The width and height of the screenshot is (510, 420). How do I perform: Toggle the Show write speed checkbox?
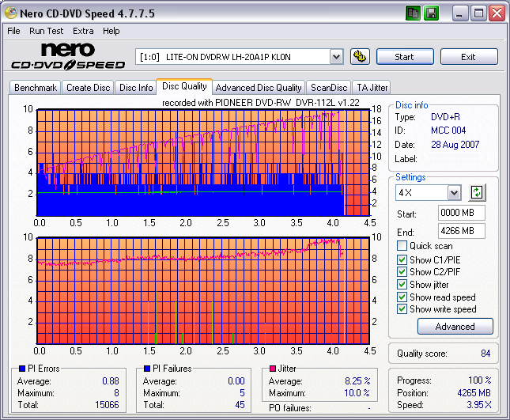(402, 309)
